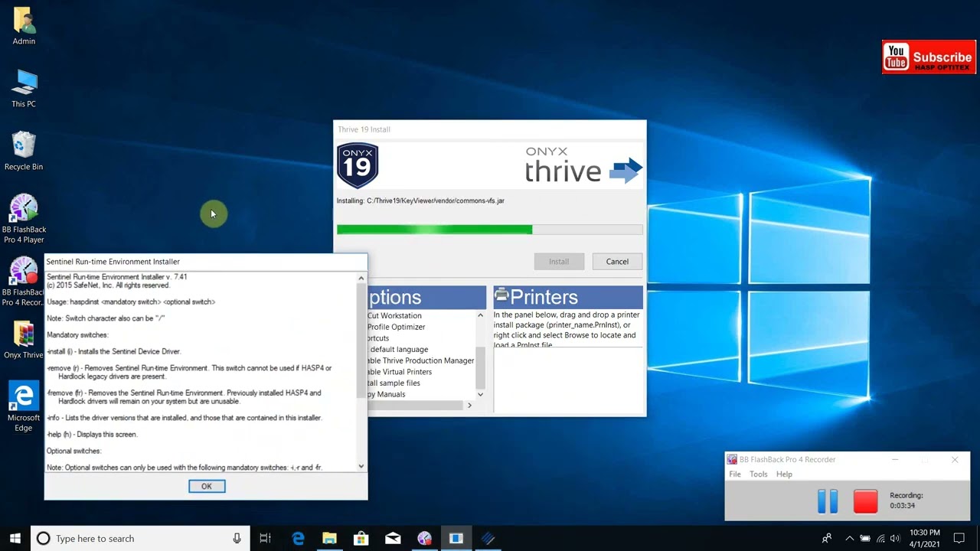Click the greyed Install button
The height and width of the screenshot is (551, 980).
point(559,262)
